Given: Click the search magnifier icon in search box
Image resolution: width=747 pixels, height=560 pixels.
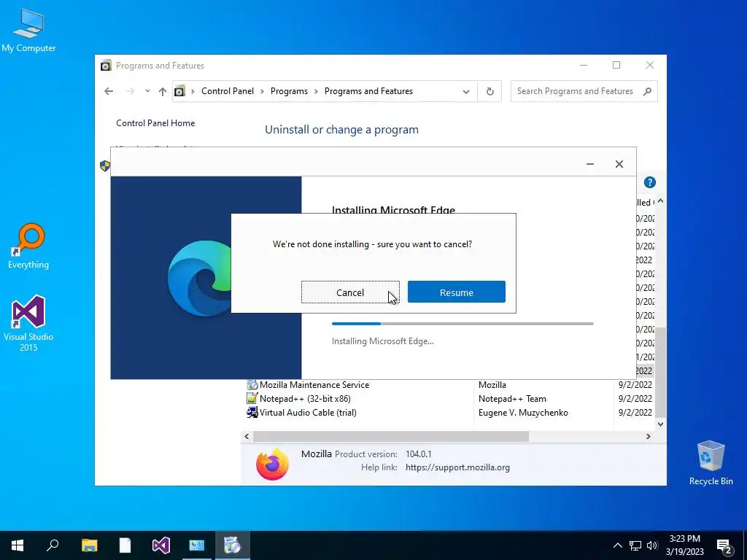Looking at the screenshot, I should 647,91.
